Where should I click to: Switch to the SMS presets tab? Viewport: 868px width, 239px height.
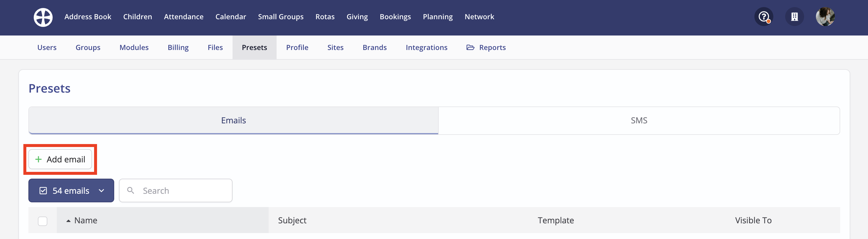click(x=639, y=120)
